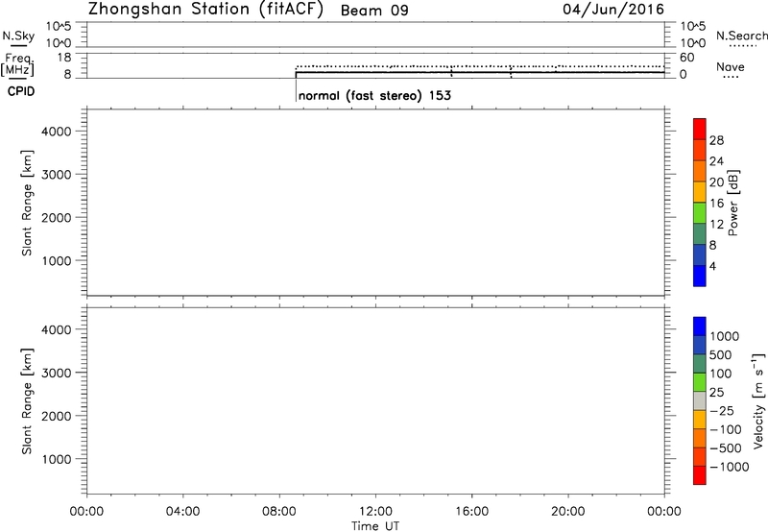
Task: Click the date '04/Jun/2016'
Action: pos(613,10)
